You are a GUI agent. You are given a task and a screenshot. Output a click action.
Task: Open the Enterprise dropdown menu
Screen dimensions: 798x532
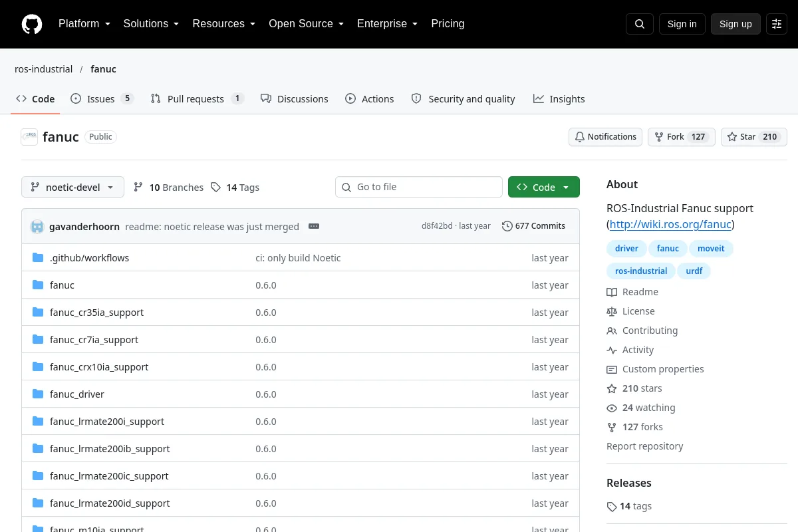pyautogui.click(x=387, y=24)
